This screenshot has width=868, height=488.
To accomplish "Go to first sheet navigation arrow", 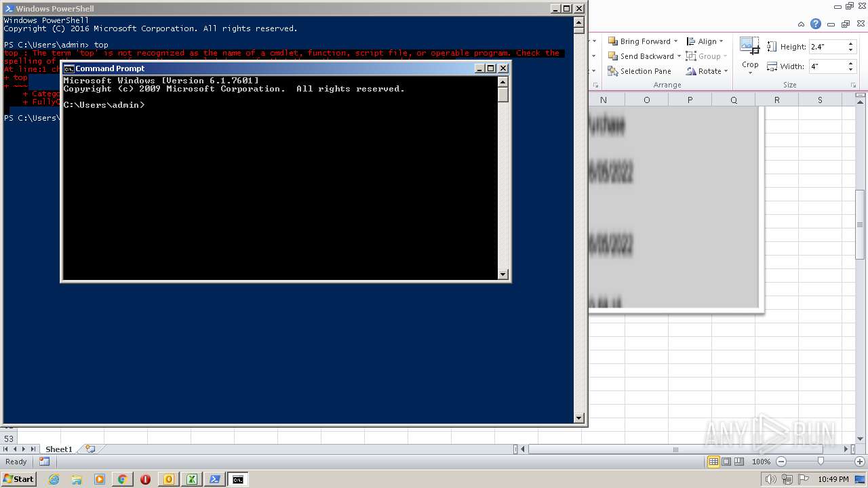I will click(6, 449).
